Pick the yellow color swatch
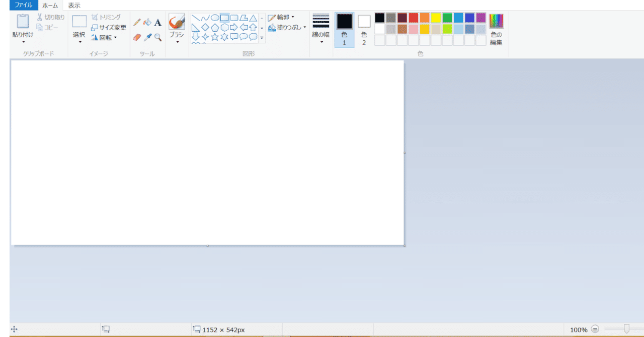This screenshot has width=644, height=337. click(436, 18)
